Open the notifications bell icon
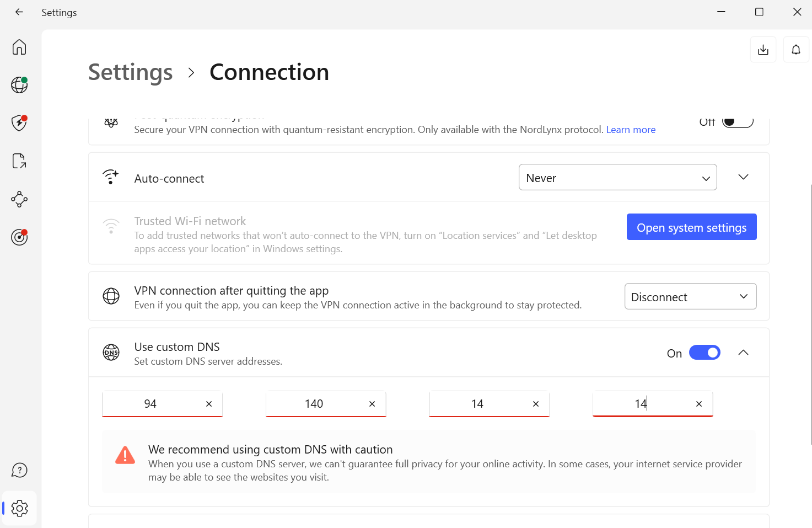Viewport: 812px width, 528px height. [796, 50]
